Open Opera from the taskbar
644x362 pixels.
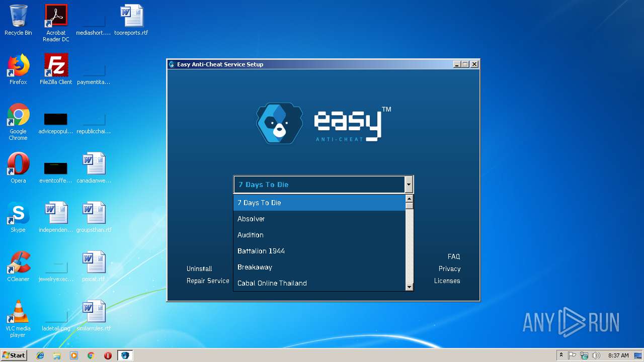[108, 355]
